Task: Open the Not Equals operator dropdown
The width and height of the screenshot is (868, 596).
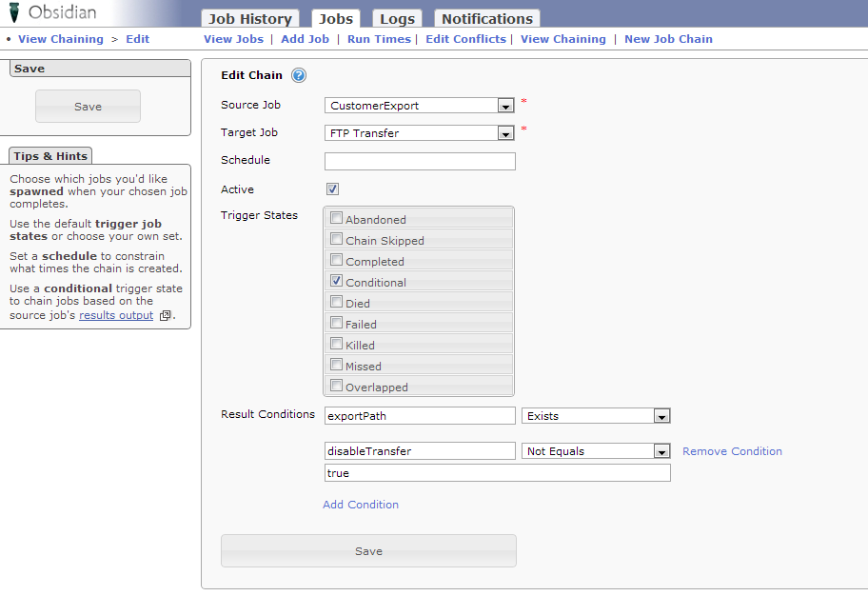Action: (661, 451)
